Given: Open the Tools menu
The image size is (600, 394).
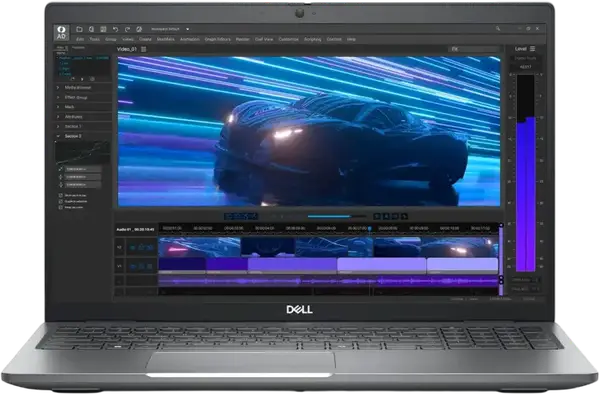Looking at the screenshot, I should [95, 39].
